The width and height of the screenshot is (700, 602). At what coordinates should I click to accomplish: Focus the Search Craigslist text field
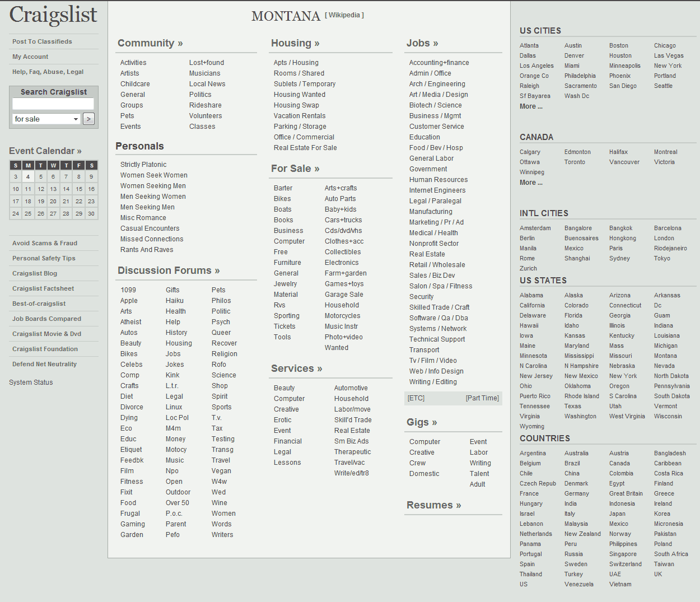coord(53,104)
